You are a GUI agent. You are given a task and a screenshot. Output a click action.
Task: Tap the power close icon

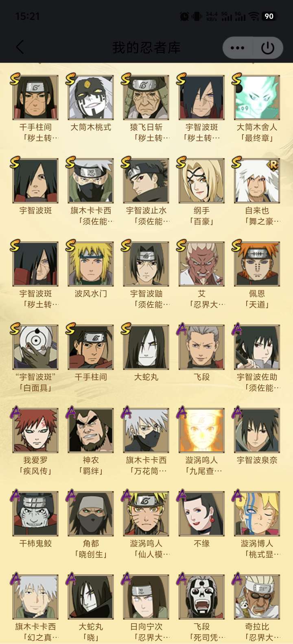(x=268, y=48)
